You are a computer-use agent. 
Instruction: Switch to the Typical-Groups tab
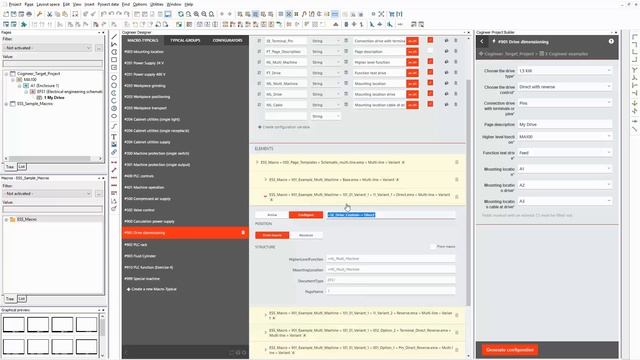185,40
